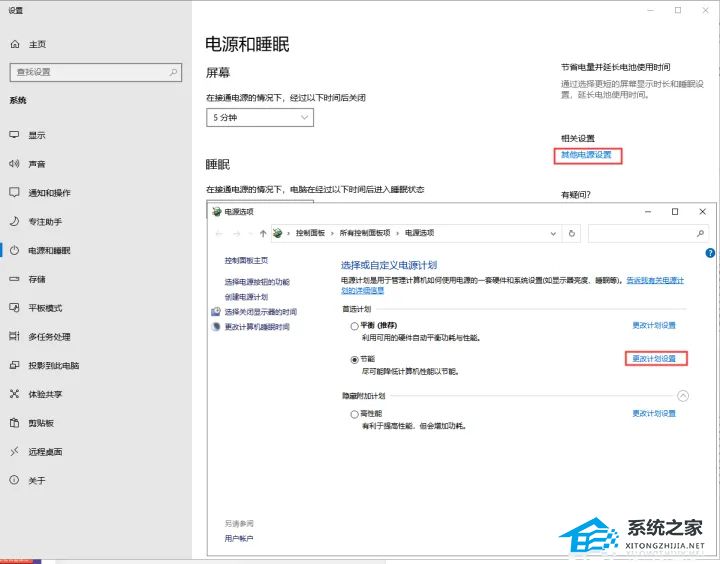Collapse the hidden additional plans (隐藏附加计划) section
Image resolution: width=720 pixels, height=564 pixels.
[x=683, y=395]
